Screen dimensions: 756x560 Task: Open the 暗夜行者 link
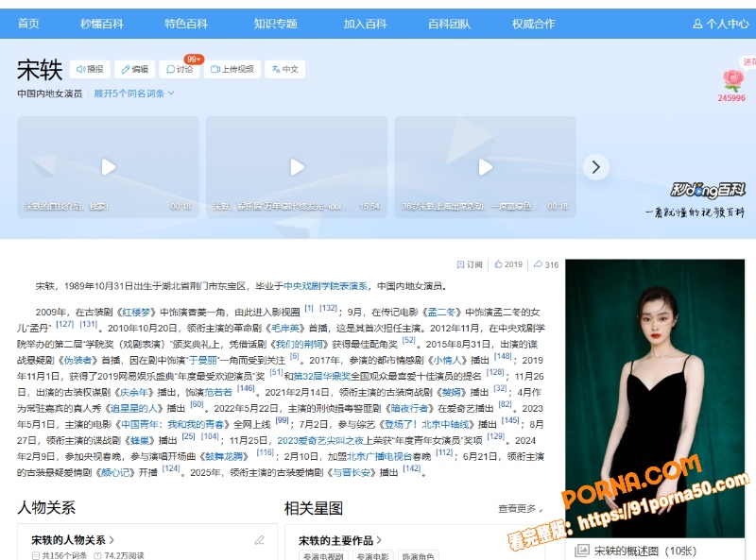(x=410, y=408)
